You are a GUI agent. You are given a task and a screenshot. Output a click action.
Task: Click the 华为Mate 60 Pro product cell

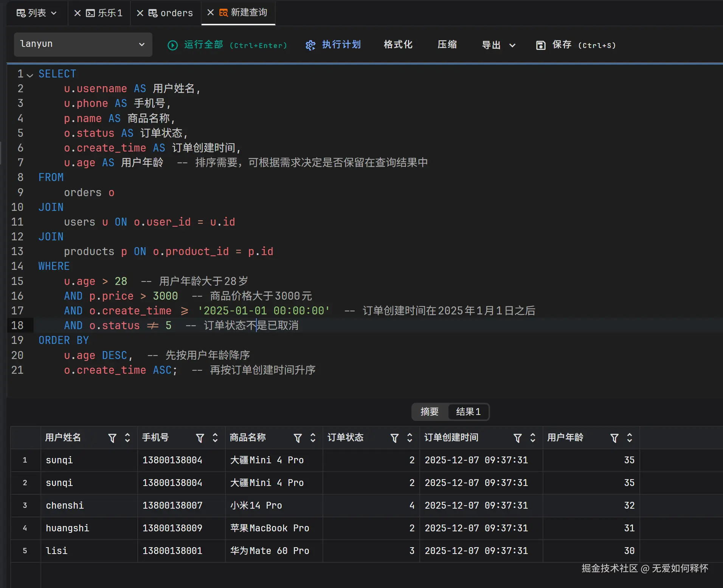pos(274,551)
